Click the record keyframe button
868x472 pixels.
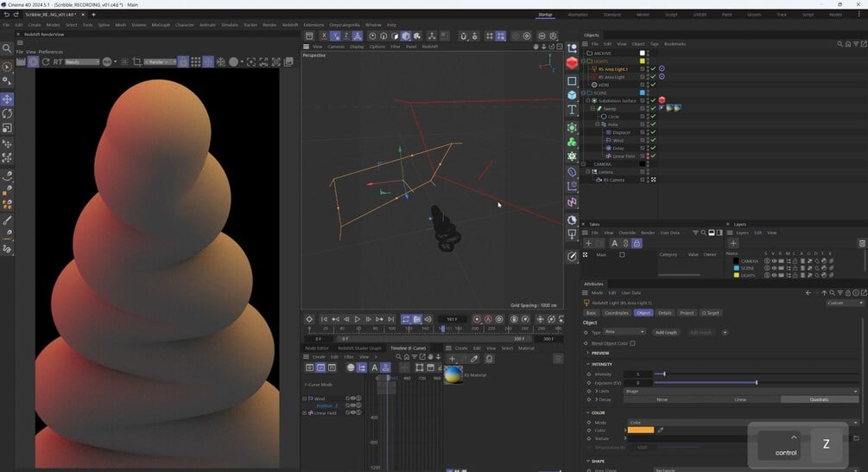click(x=477, y=319)
